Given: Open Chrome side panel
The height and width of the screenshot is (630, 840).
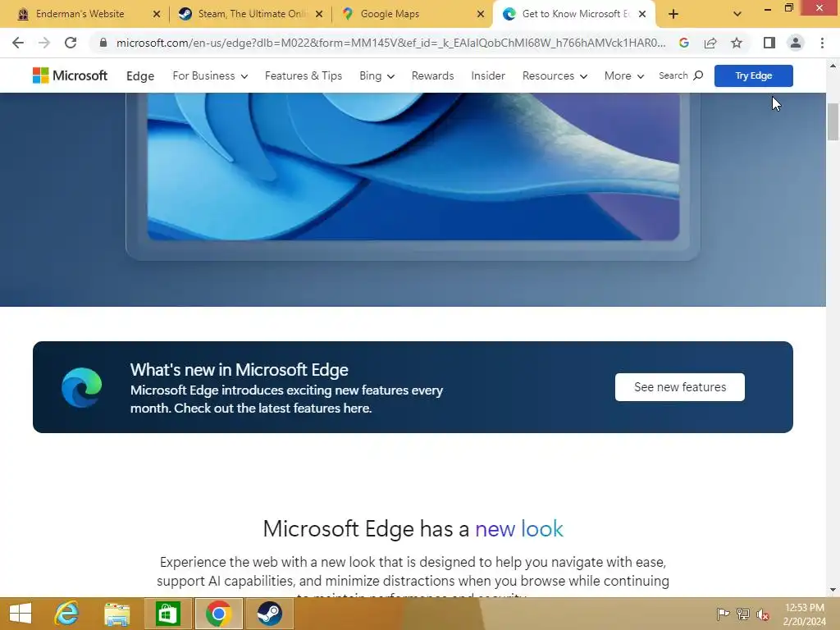Looking at the screenshot, I should point(769,43).
